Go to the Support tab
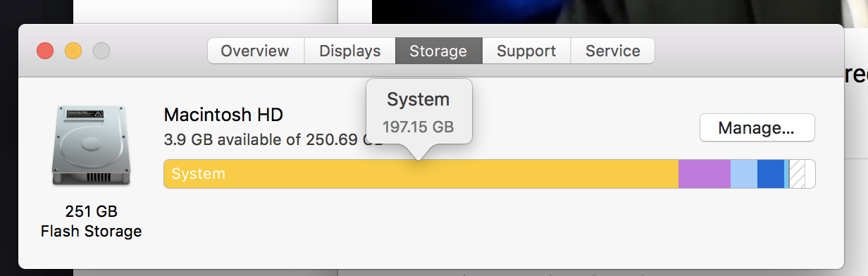Image resolution: width=868 pixels, height=276 pixels. click(x=526, y=51)
